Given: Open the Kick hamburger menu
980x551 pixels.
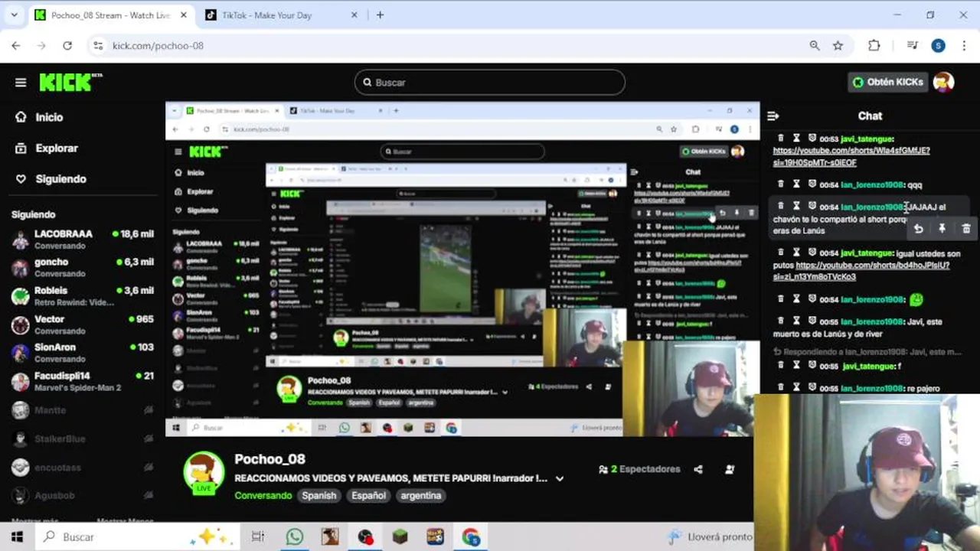Looking at the screenshot, I should click(21, 83).
